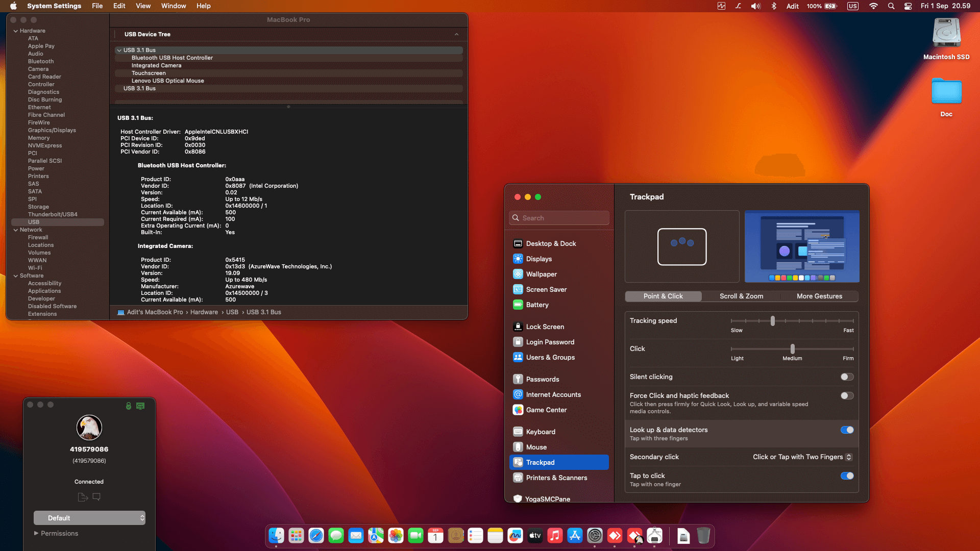The height and width of the screenshot is (551, 980).
Task: Switch to Mouse settings
Action: tap(536, 447)
